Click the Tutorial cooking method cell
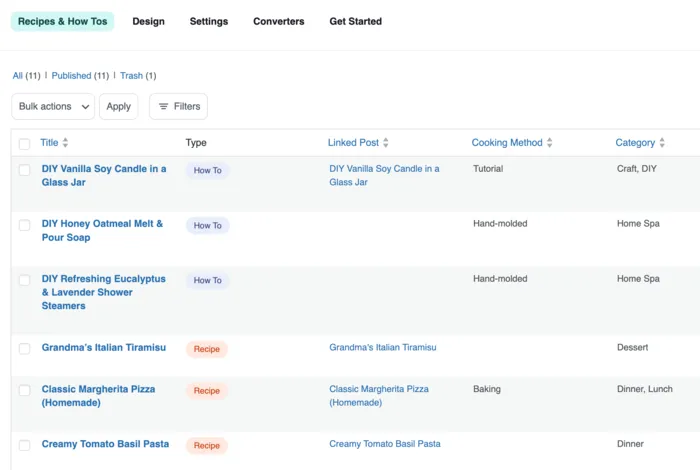This screenshot has width=700, height=470. (488, 169)
